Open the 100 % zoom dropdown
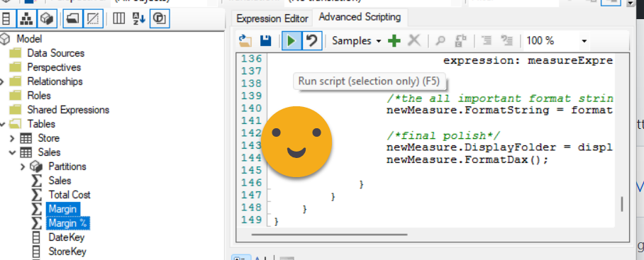 [556, 40]
